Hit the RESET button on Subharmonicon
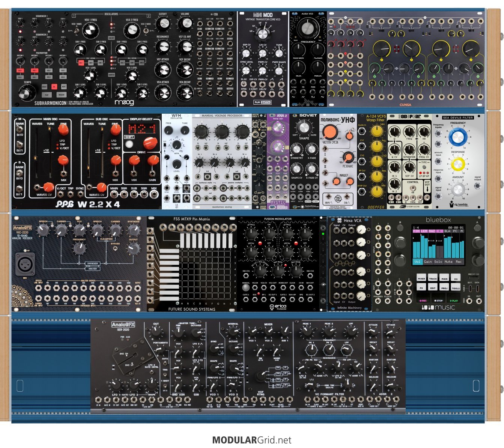 click(x=44, y=87)
